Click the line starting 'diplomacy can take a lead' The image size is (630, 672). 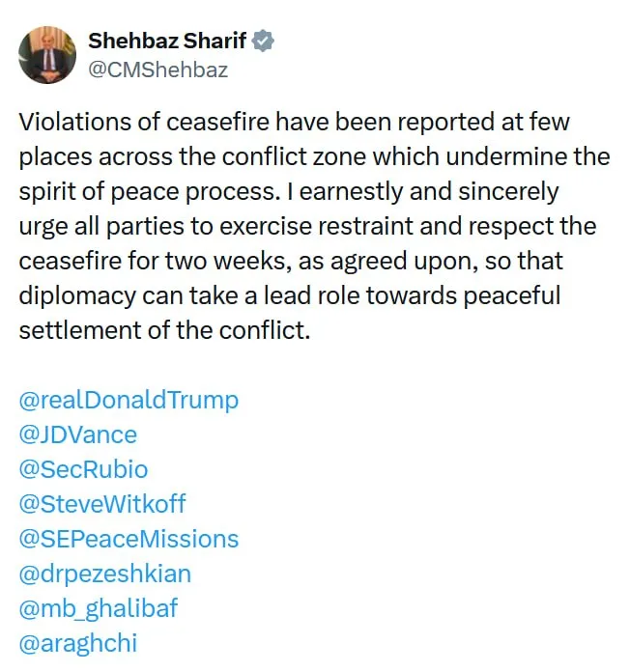(290, 295)
